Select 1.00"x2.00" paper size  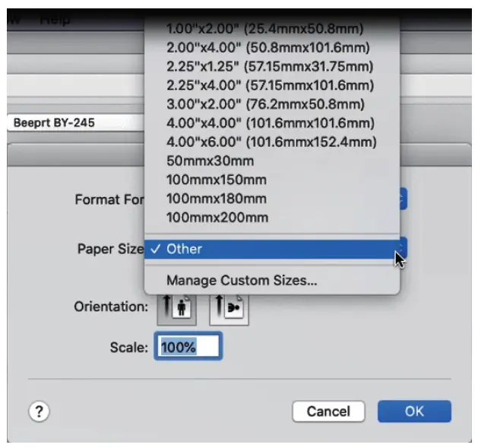tap(264, 29)
